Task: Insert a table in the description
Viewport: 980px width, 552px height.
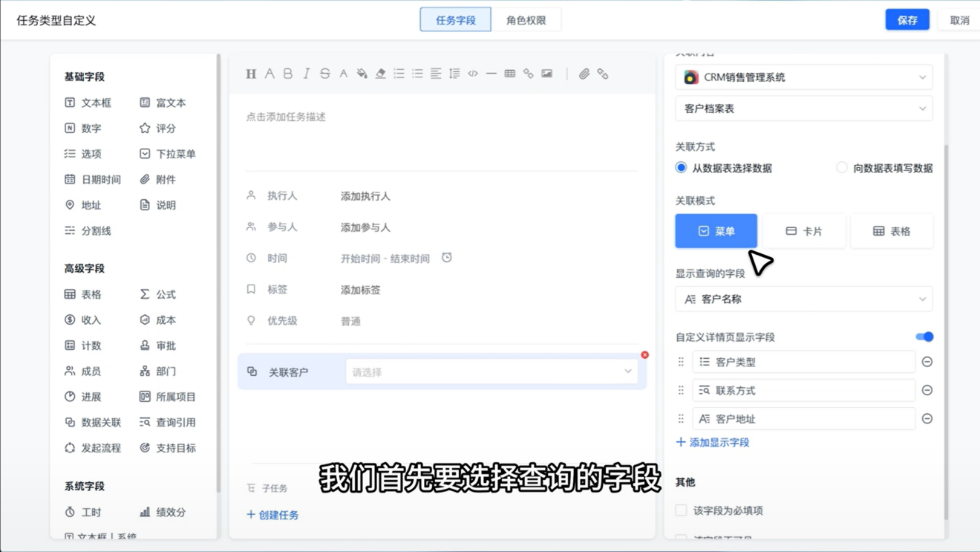Action: (x=510, y=74)
